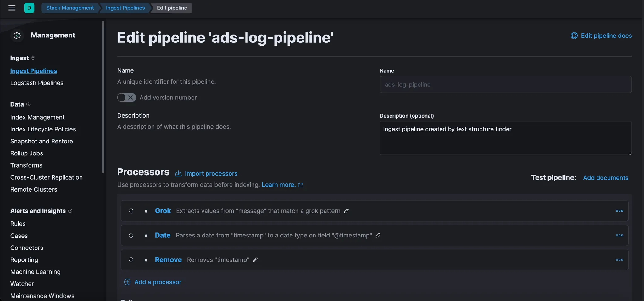
Task: Select Logstash Pipelines in sidebar
Action: coord(37,83)
